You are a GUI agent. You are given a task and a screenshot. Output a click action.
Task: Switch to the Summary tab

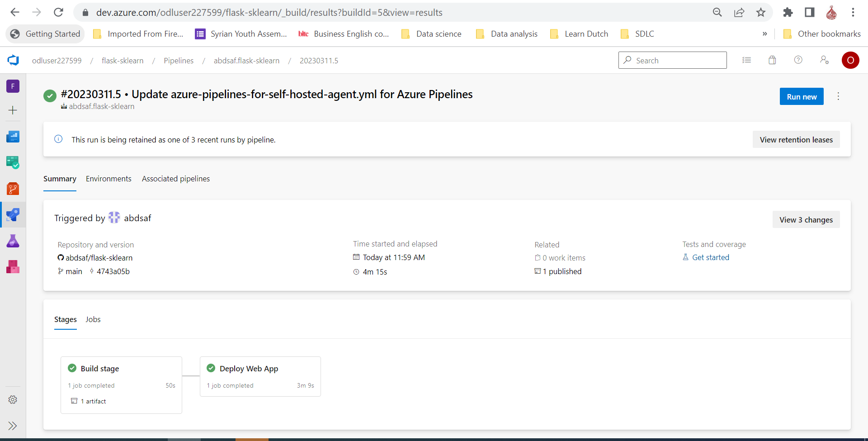point(60,179)
